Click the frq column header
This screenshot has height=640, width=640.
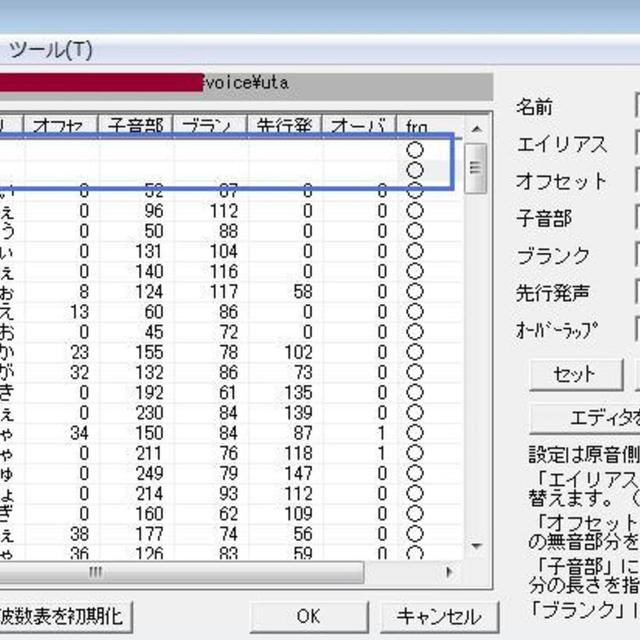tap(417, 127)
